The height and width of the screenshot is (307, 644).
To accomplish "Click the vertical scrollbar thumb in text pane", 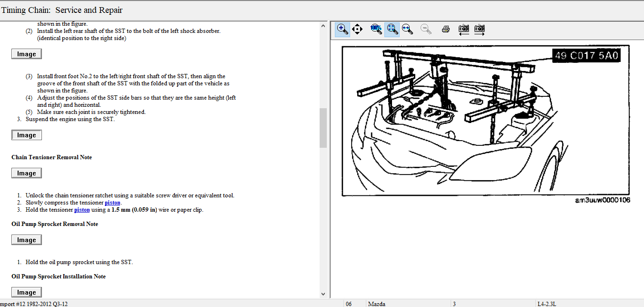I will click(323, 128).
